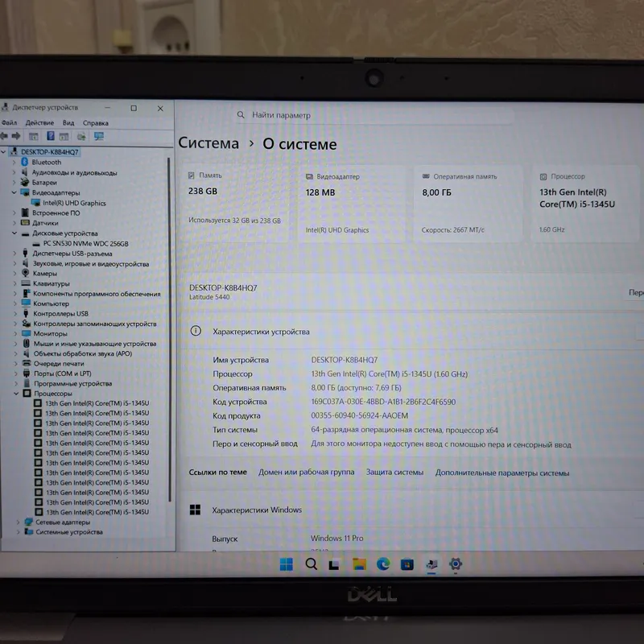Screen dimensions: 644x644
Task: Launch Microsoft Edge from taskbar
Action: 383,564
